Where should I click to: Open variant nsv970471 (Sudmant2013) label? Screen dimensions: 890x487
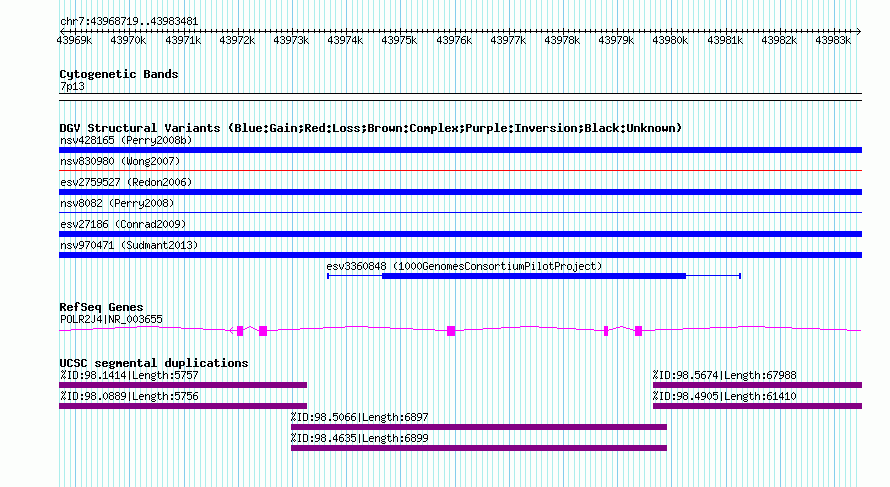[129, 245]
